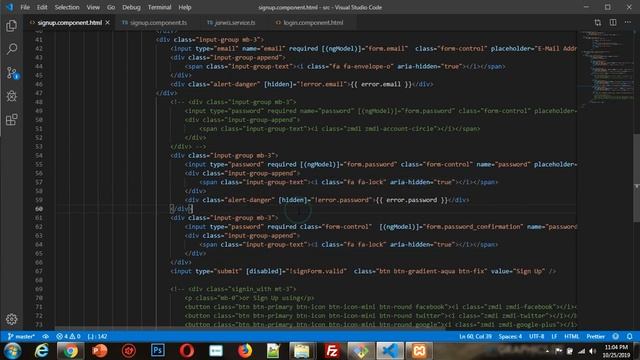Open the File menu
This screenshot has width=640, height=360.
(25, 7)
